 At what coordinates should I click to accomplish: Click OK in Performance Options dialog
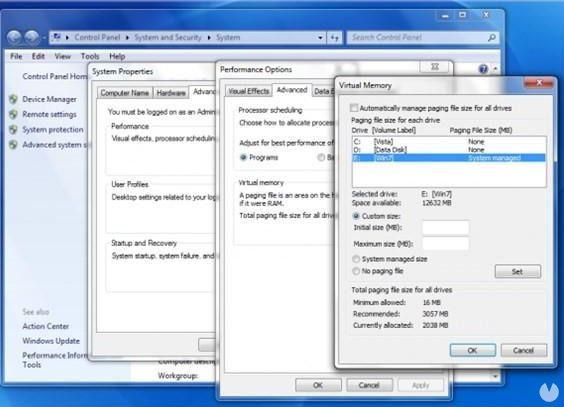click(x=318, y=385)
